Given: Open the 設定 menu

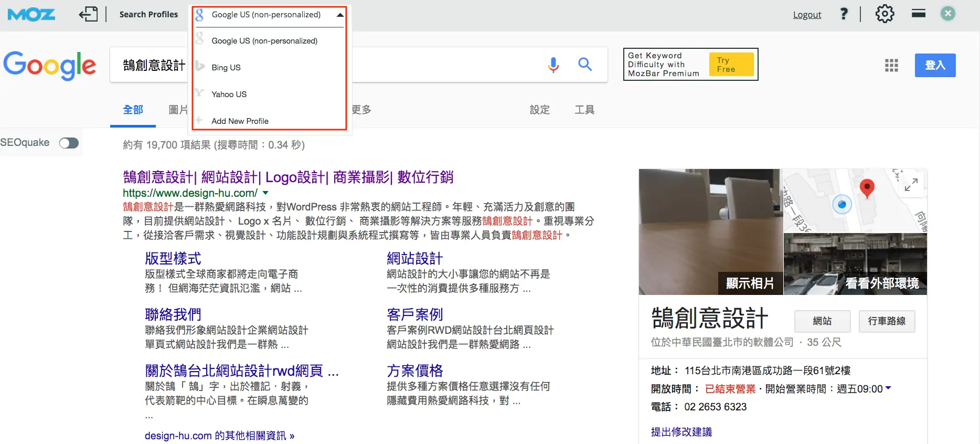Looking at the screenshot, I should pos(540,110).
